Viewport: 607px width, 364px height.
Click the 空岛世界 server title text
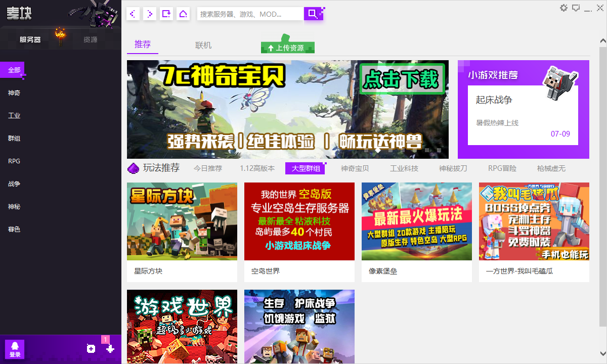pos(266,271)
